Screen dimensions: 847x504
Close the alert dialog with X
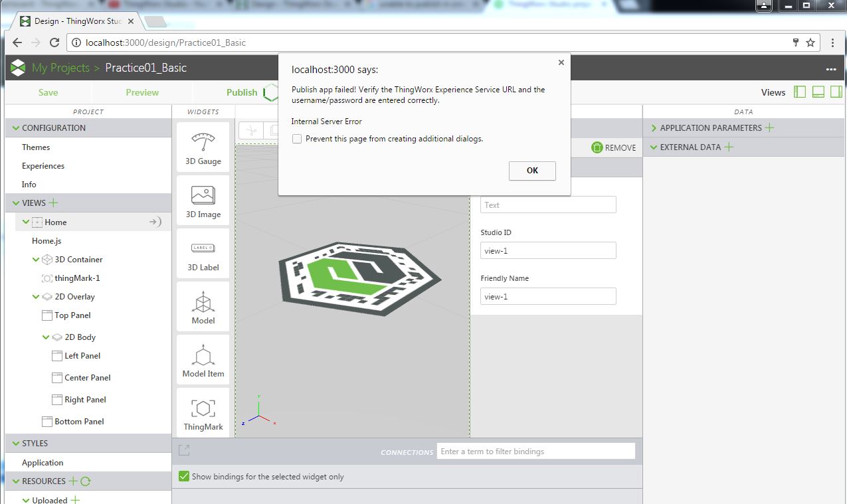point(561,62)
